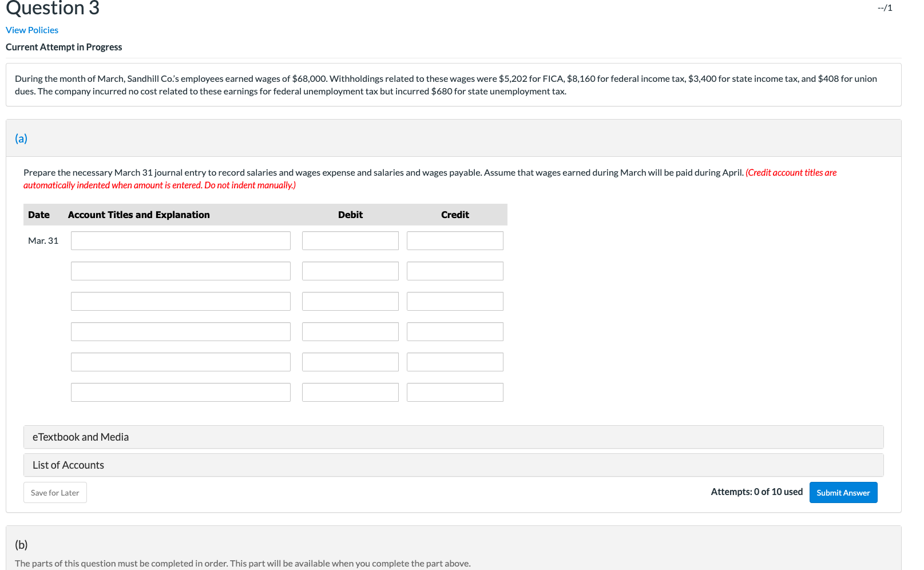Viewport: 924px width, 570px height.
Task: Expand the eTextbook and Media section
Action: coord(80,437)
